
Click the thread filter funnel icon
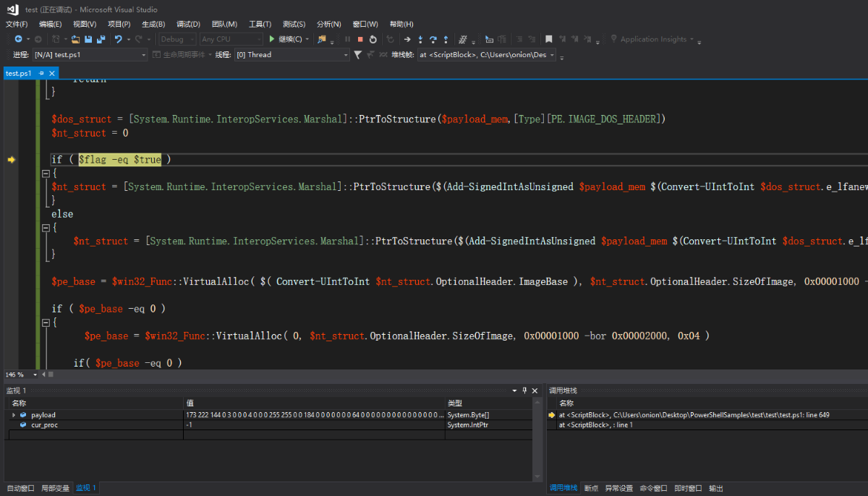357,55
